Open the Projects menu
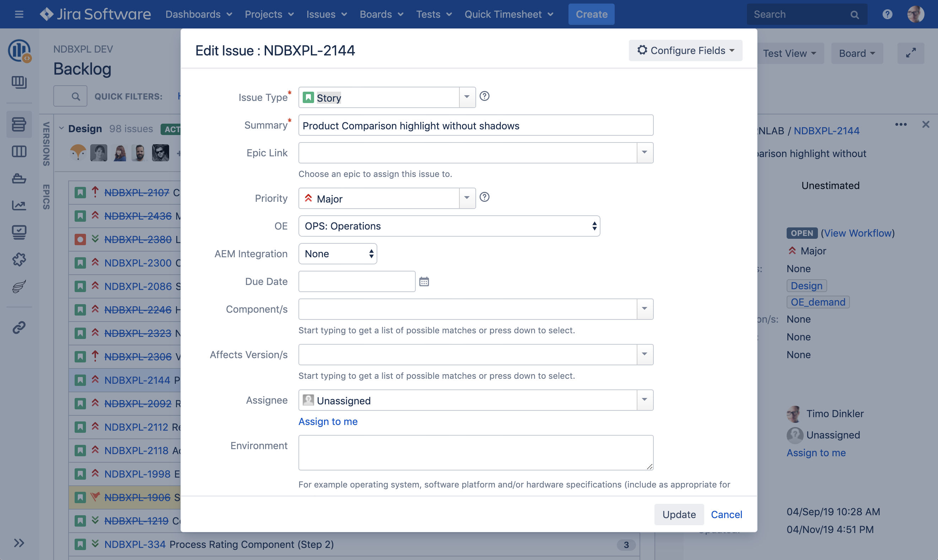 coord(269,14)
